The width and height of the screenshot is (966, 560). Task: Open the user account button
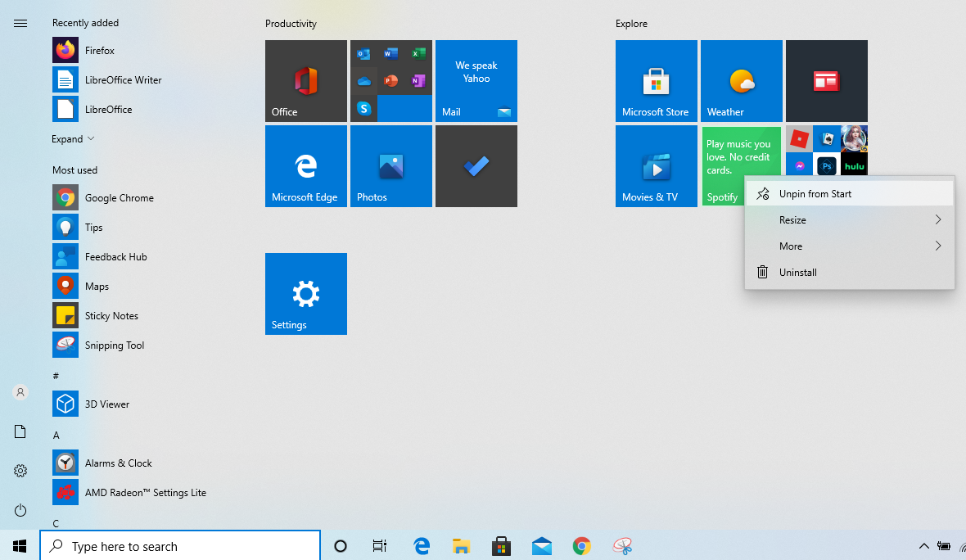point(20,392)
